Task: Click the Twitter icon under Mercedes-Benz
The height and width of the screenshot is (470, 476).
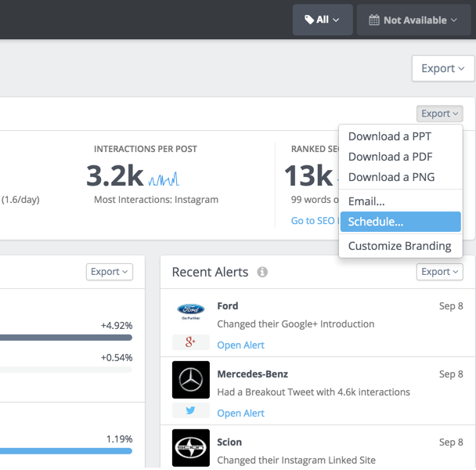Action: click(x=190, y=411)
